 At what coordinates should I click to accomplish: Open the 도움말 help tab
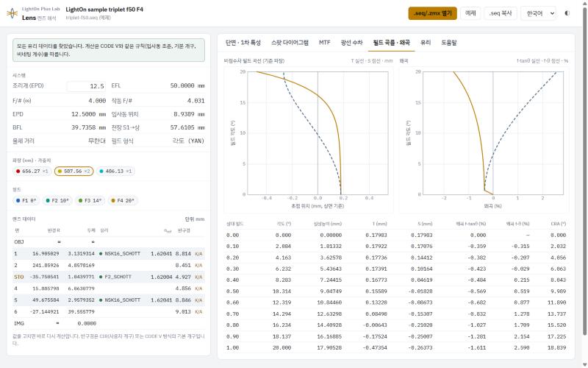[x=449, y=43]
